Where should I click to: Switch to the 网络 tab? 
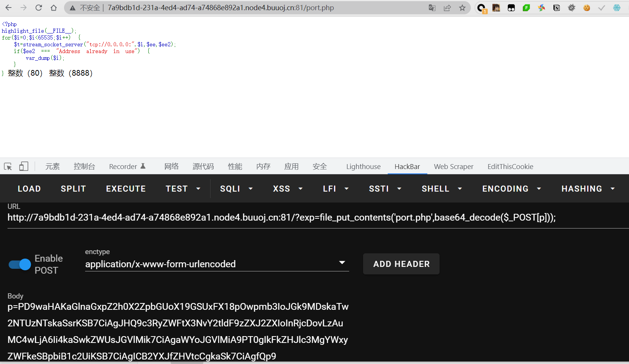(x=171, y=166)
